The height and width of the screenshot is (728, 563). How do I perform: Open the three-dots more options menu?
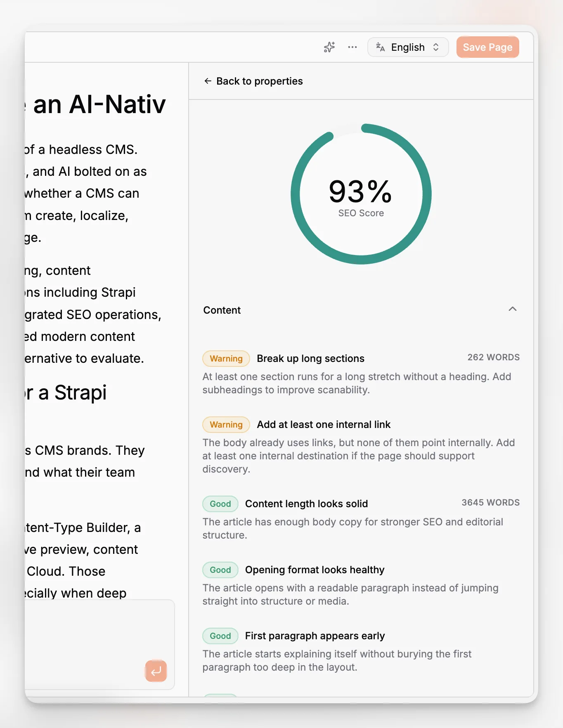pos(352,47)
